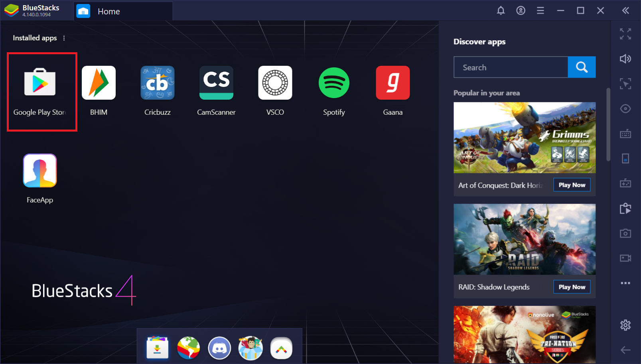The height and width of the screenshot is (364, 641).
Task: Open the Gaana app
Action: tap(393, 83)
